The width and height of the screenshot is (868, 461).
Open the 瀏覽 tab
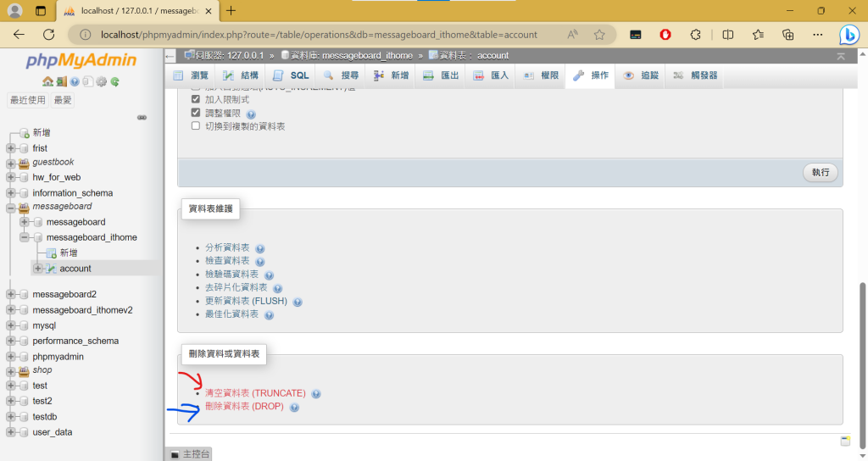tap(191, 75)
